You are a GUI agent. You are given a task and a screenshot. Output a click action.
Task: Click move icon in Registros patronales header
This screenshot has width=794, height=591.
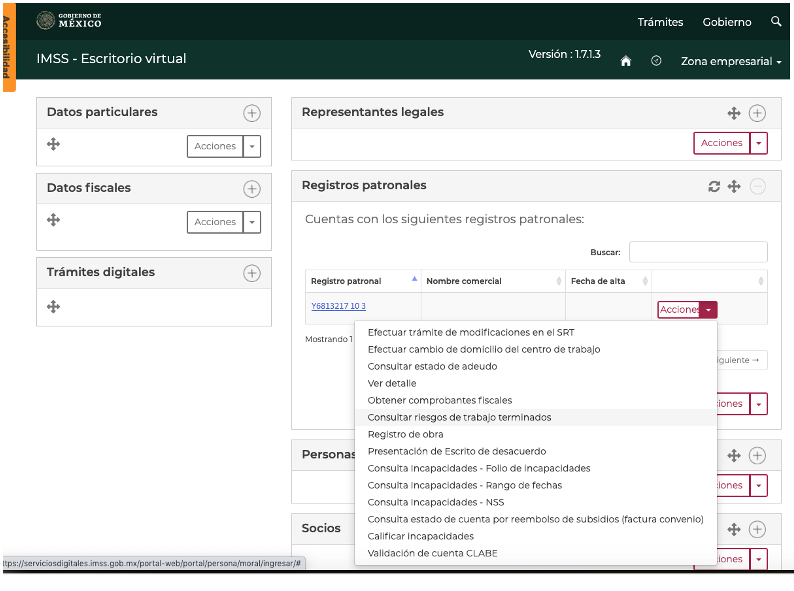pos(734,186)
